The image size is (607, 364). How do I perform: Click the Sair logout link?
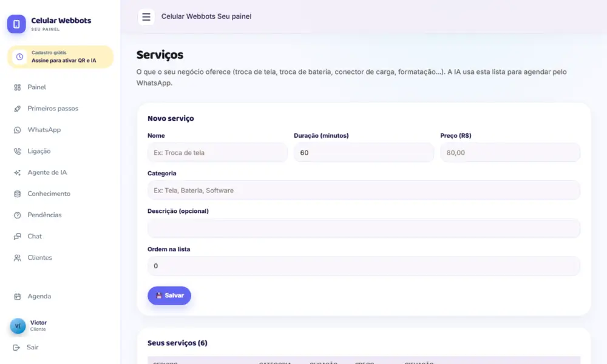click(x=33, y=348)
